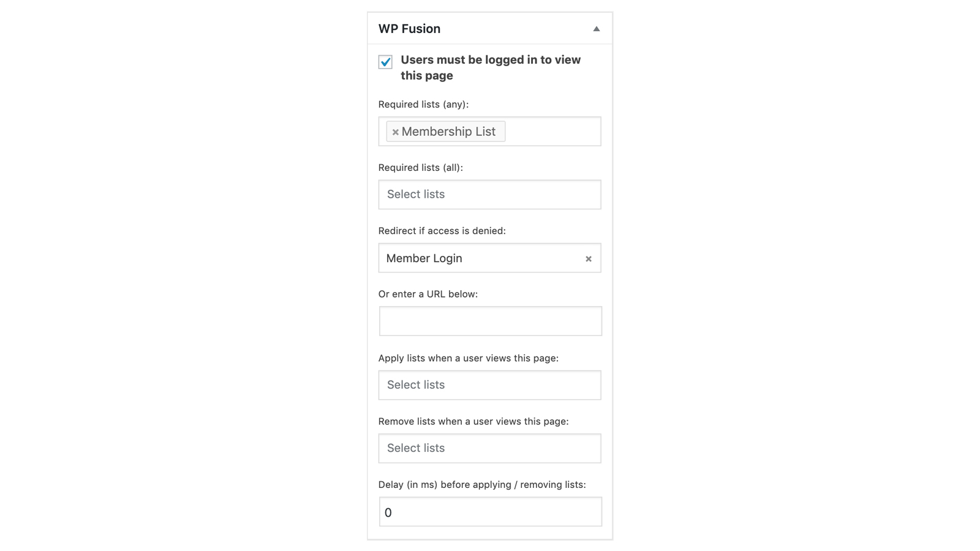Remove the Membership List tag
The height and width of the screenshot is (551, 980).
pos(395,131)
